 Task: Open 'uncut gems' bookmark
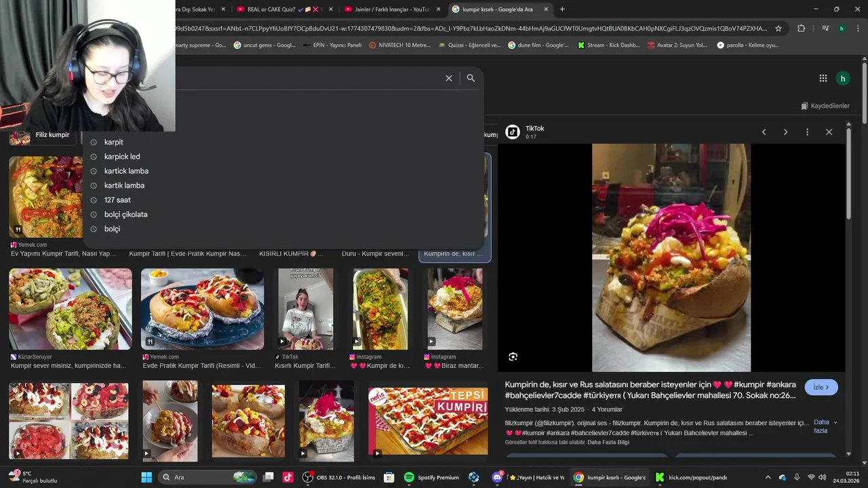(264, 45)
